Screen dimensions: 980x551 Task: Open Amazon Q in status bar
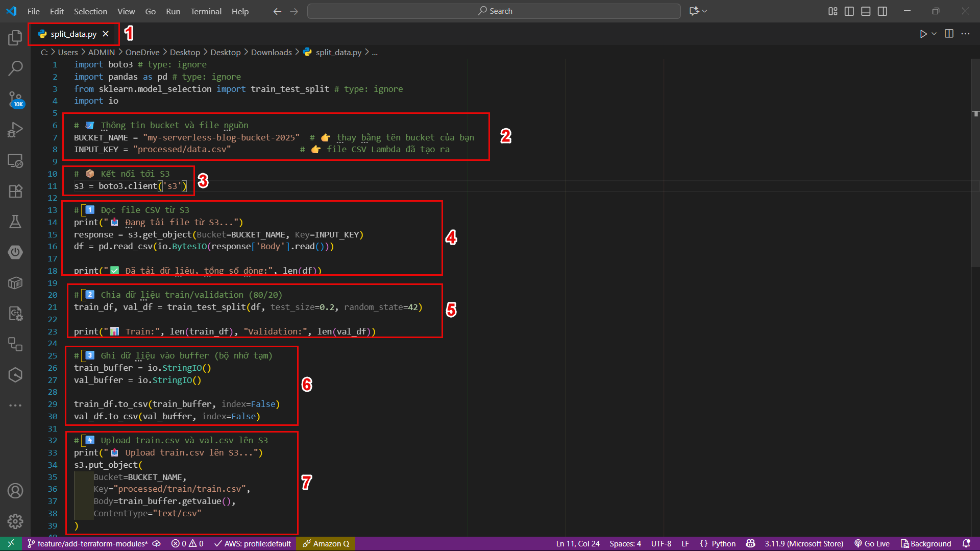(326, 543)
